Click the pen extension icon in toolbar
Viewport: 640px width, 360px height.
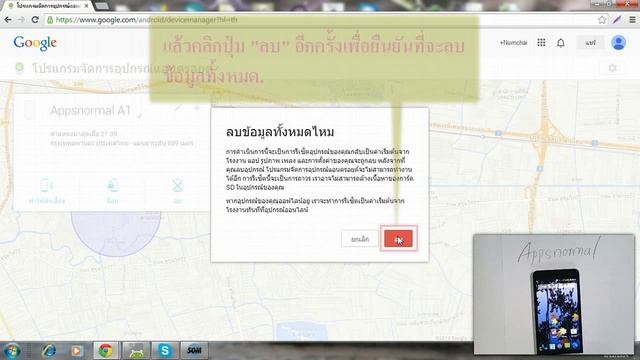(x=617, y=20)
